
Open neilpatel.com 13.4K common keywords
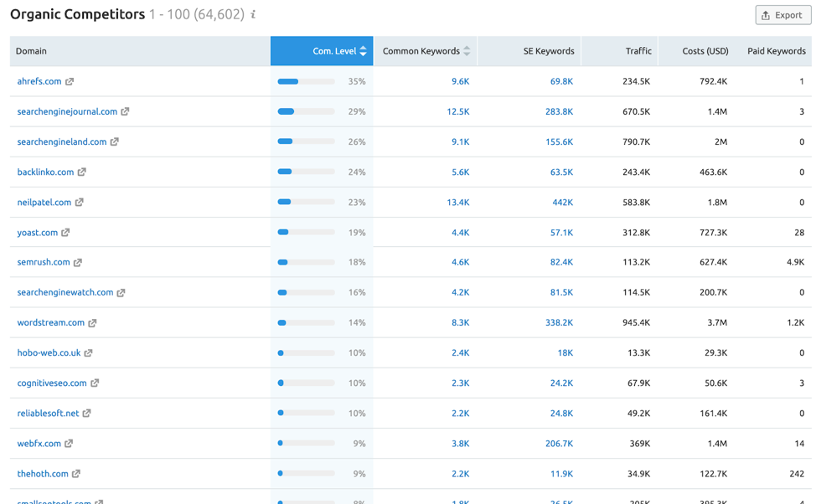458,202
